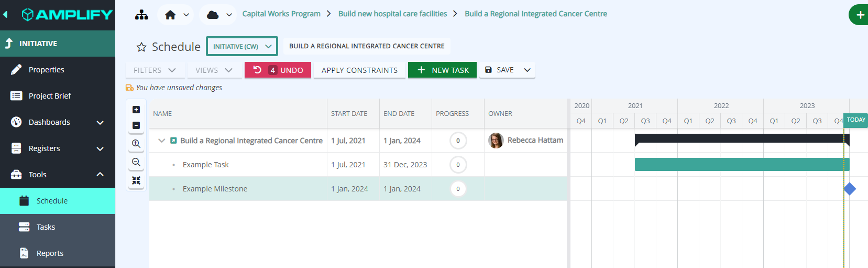Click the cloud icon in the top bar
Viewport: 868px width, 268px height.
pyautogui.click(x=213, y=15)
